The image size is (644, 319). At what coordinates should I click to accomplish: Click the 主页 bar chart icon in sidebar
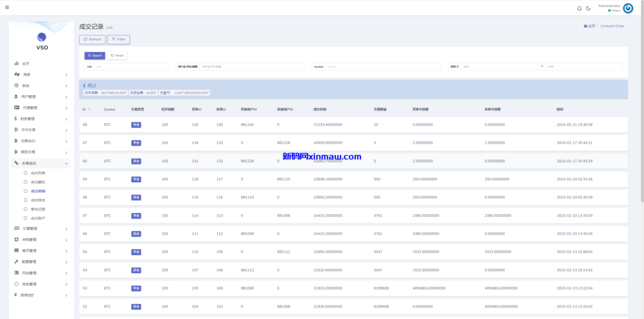[x=16, y=63]
